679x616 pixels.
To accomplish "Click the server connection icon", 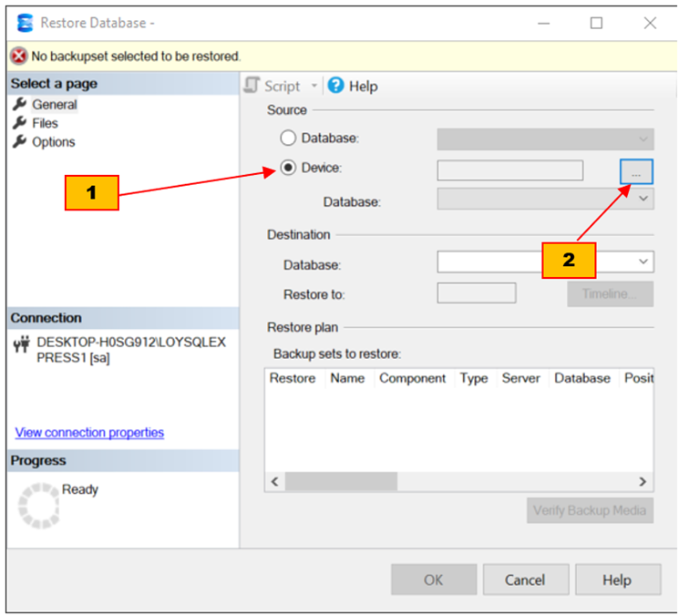I will tap(21, 344).
